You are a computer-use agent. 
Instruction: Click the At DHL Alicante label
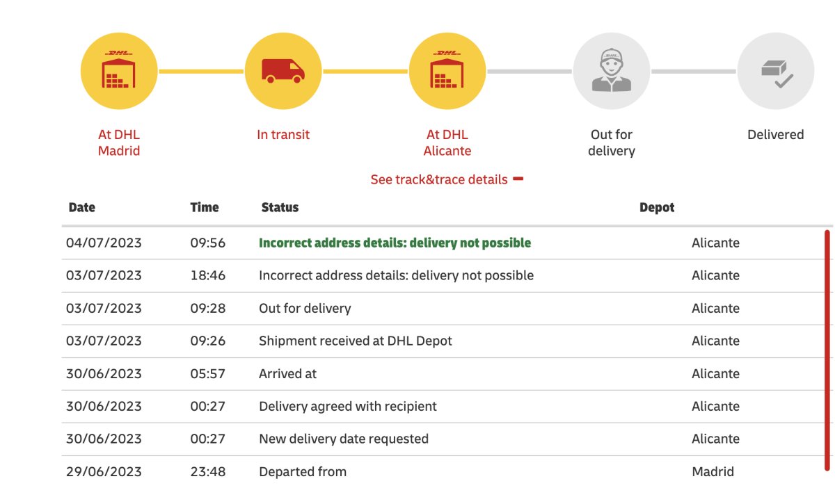(x=447, y=143)
